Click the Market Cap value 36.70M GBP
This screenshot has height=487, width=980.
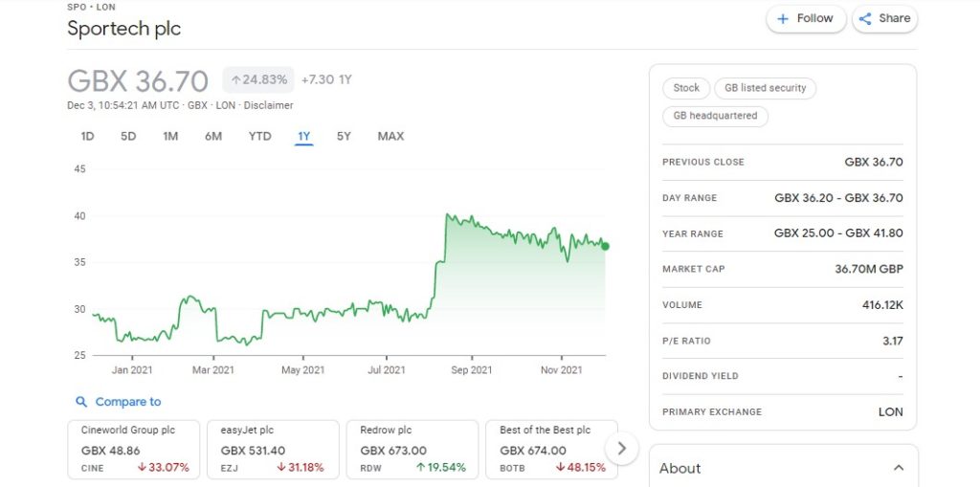tap(869, 269)
